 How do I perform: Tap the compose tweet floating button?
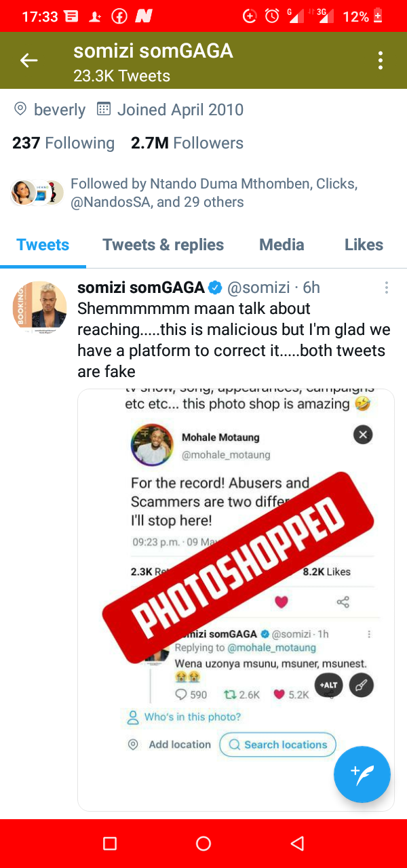(x=362, y=774)
